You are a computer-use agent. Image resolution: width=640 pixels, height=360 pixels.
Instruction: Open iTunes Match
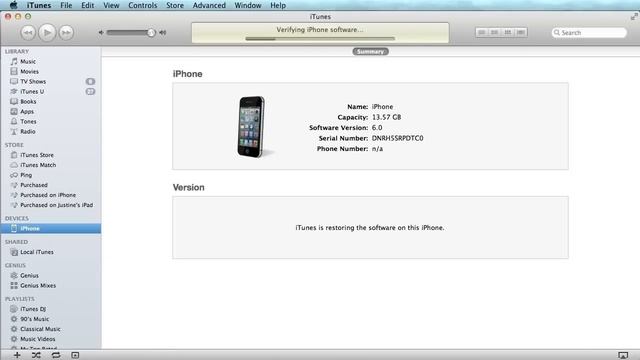point(38,165)
